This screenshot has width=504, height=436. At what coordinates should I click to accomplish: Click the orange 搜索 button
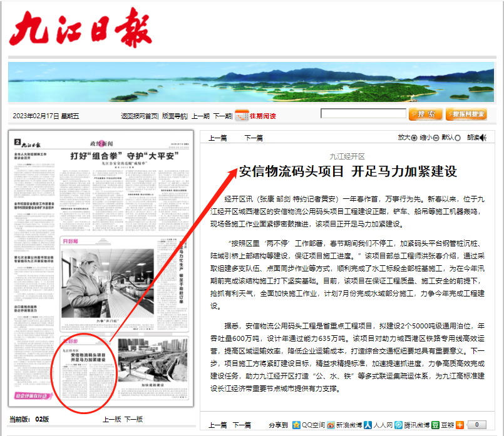(426, 114)
